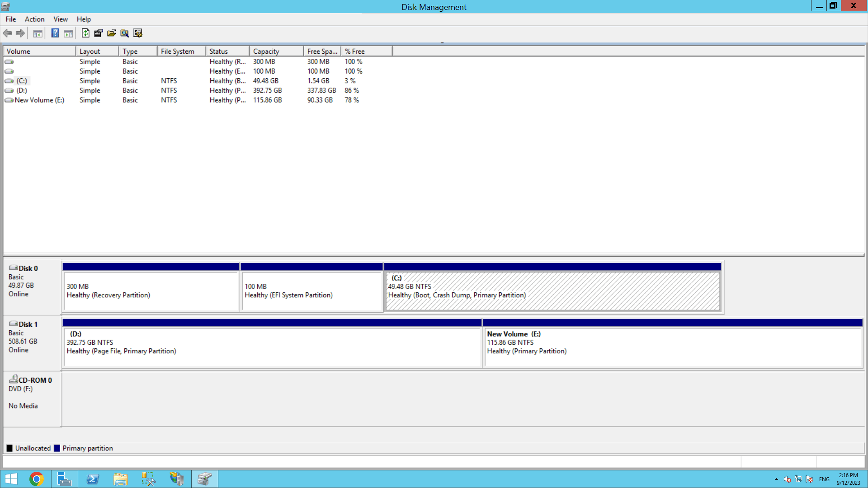The image size is (868, 488).
Task: Click the Disk Management taskbar icon
Action: [x=205, y=479]
